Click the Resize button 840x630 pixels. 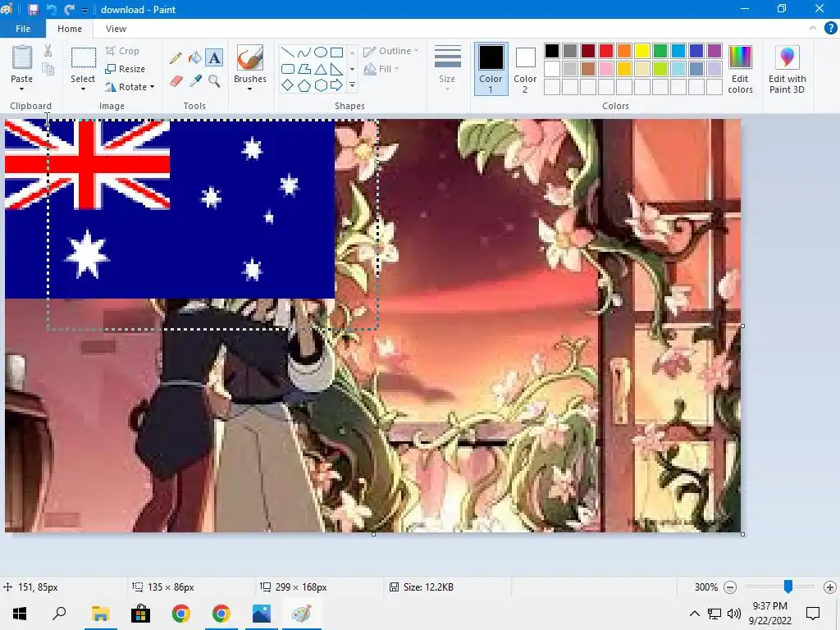(x=126, y=69)
